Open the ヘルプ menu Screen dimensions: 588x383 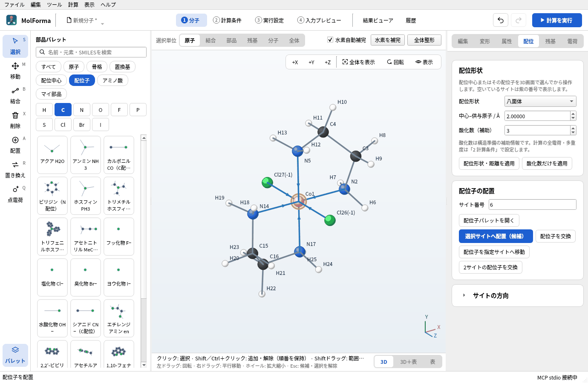tap(108, 5)
